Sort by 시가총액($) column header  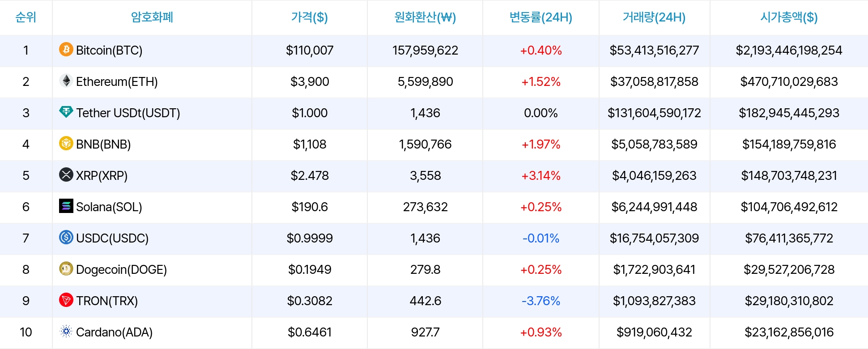(x=789, y=17)
